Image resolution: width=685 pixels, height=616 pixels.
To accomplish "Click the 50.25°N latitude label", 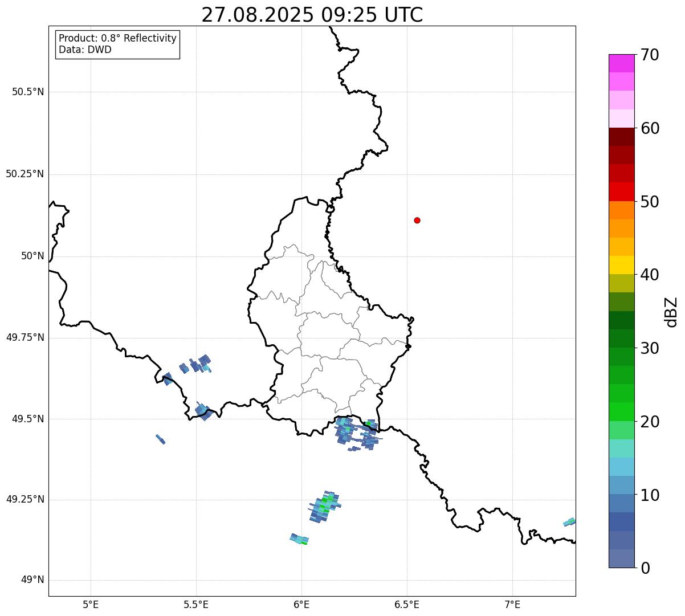I will [x=25, y=174].
